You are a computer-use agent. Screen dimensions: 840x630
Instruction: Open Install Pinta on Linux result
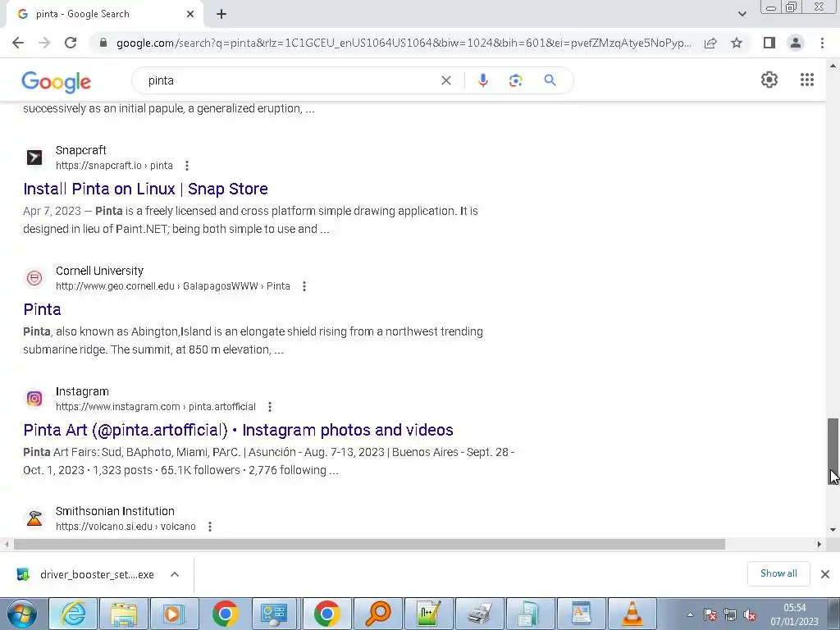tap(146, 189)
